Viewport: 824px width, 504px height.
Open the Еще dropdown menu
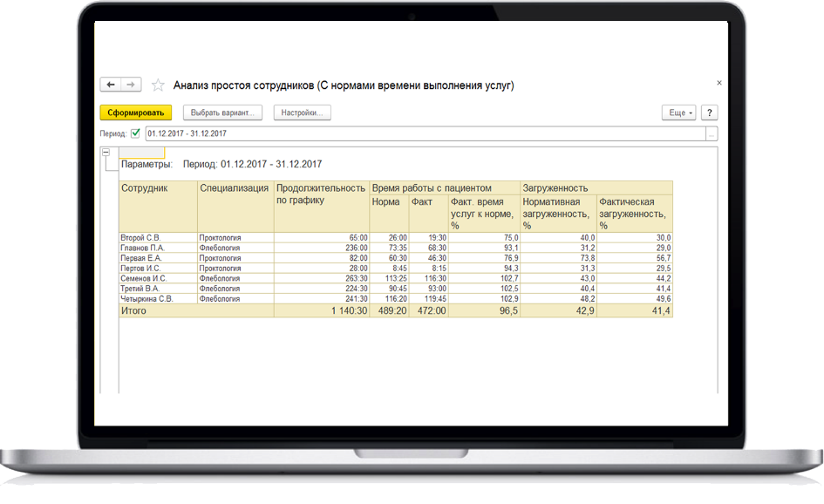coord(679,113)
